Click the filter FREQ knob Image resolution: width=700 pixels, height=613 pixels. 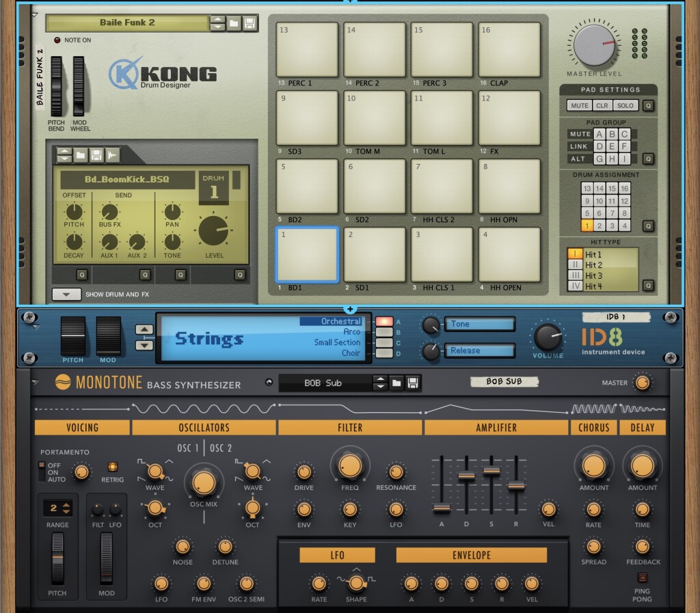pyautogui.click(x=350, y=466)
